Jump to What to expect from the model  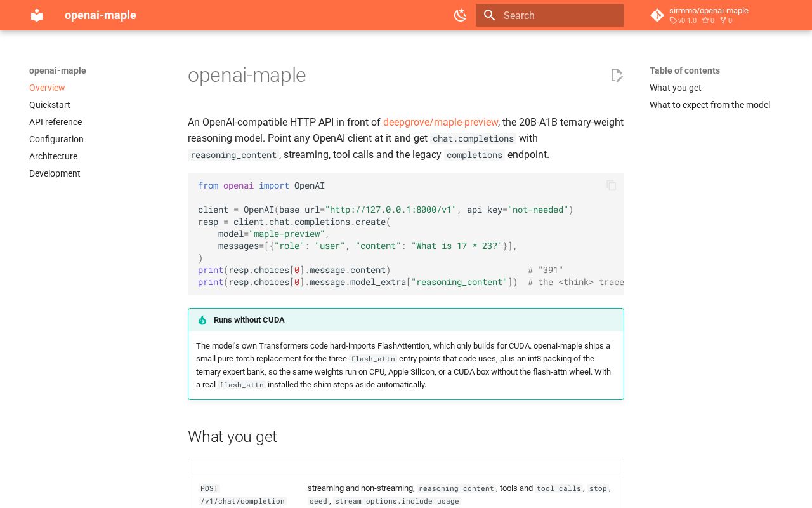[x=710, y=105]
